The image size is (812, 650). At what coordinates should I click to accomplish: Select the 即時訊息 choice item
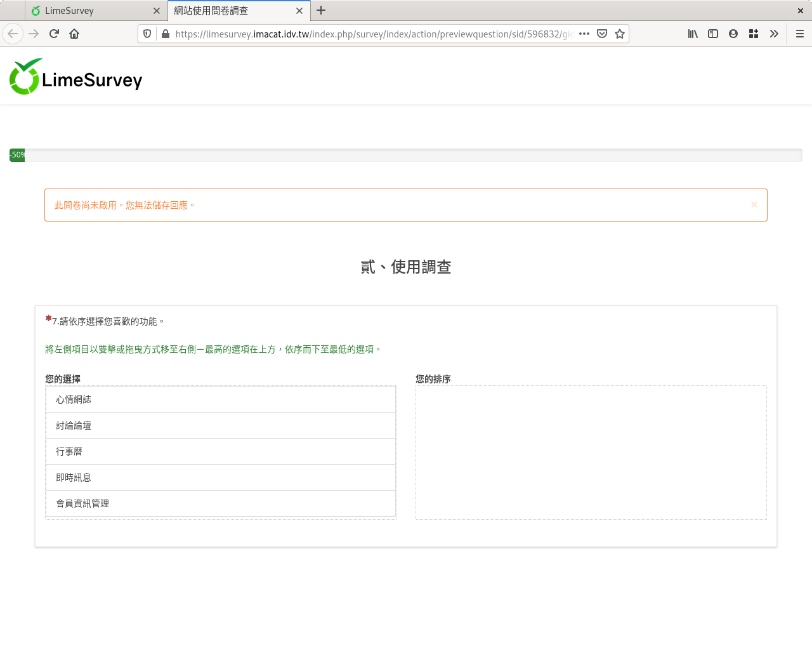coord(221,477)
